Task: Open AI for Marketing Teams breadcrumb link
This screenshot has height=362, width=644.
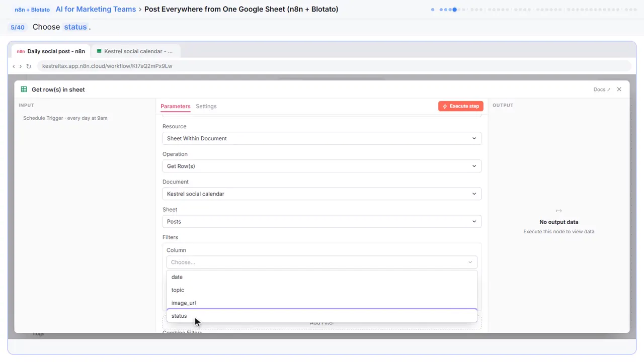Action: 96,9
